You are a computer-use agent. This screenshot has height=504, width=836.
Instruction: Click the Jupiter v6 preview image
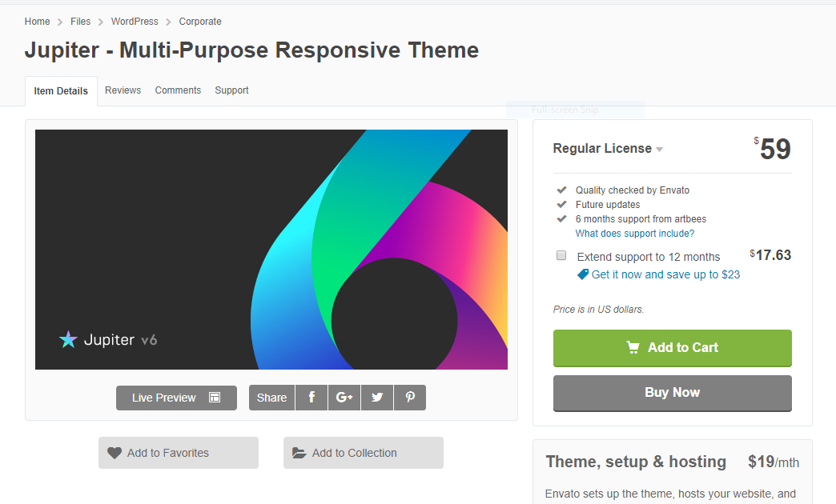[271, 250]
